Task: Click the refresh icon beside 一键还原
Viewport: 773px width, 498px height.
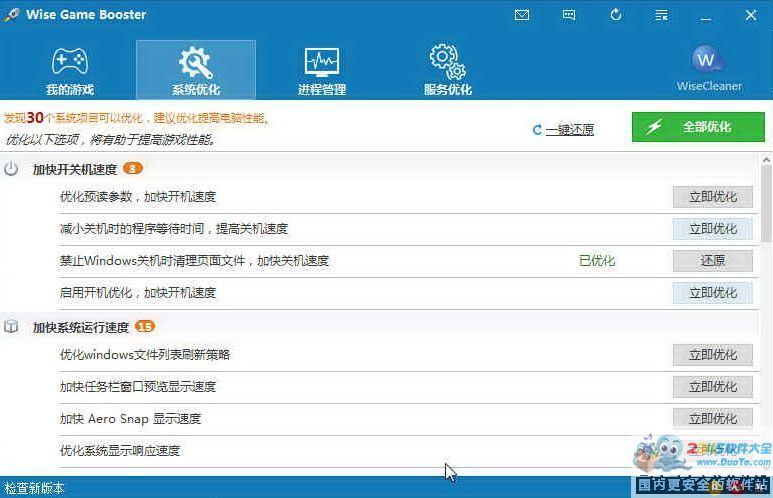Action: (537, 130)
